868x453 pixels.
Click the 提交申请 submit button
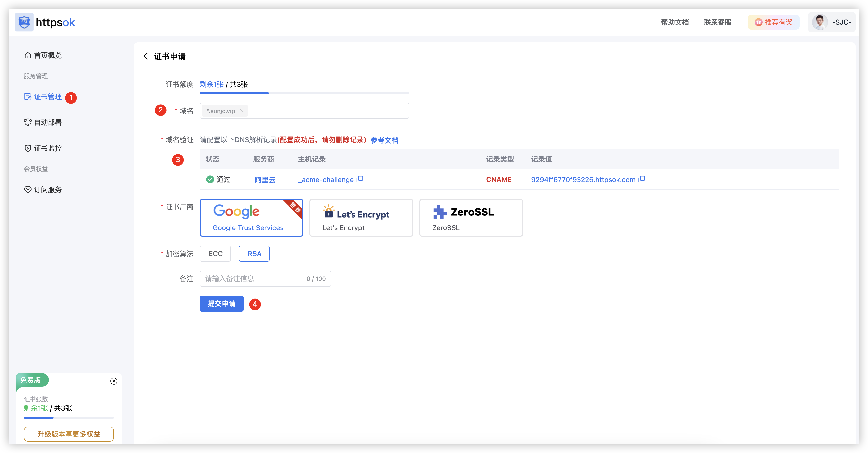(221, 304)
